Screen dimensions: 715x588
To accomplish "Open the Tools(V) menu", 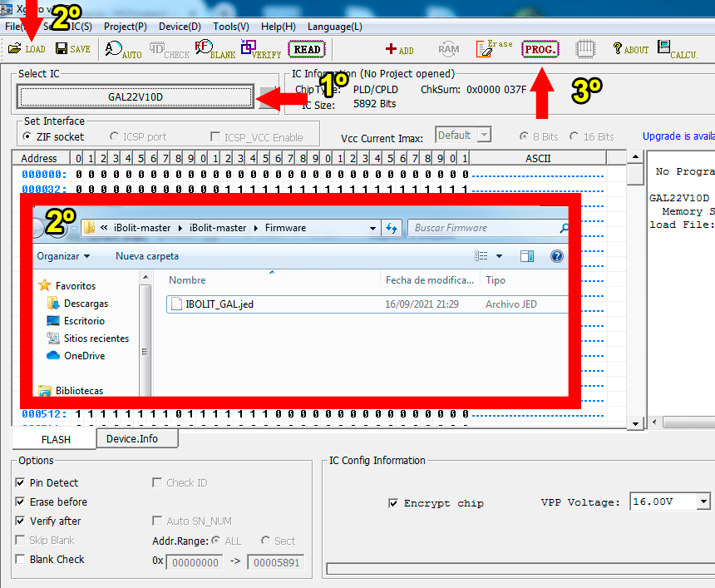I will 225,27.
